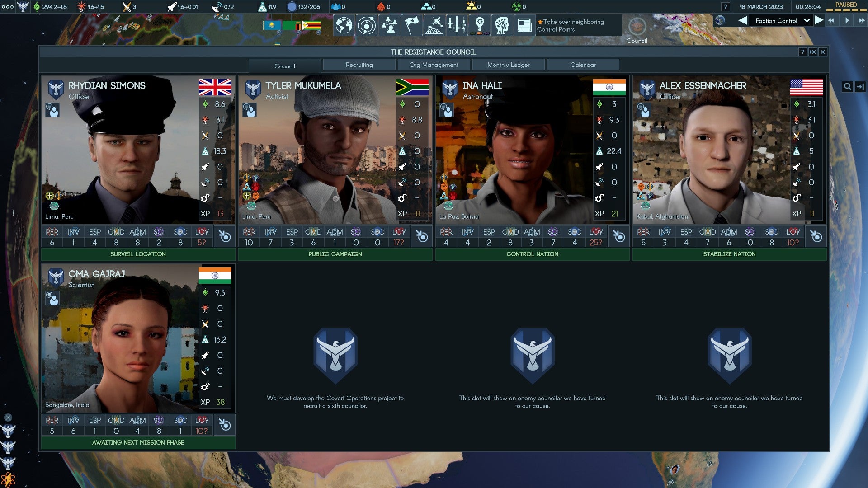Click Take over neighboring Control Points priority
The image size is (868, 488).
click(573, 25)
